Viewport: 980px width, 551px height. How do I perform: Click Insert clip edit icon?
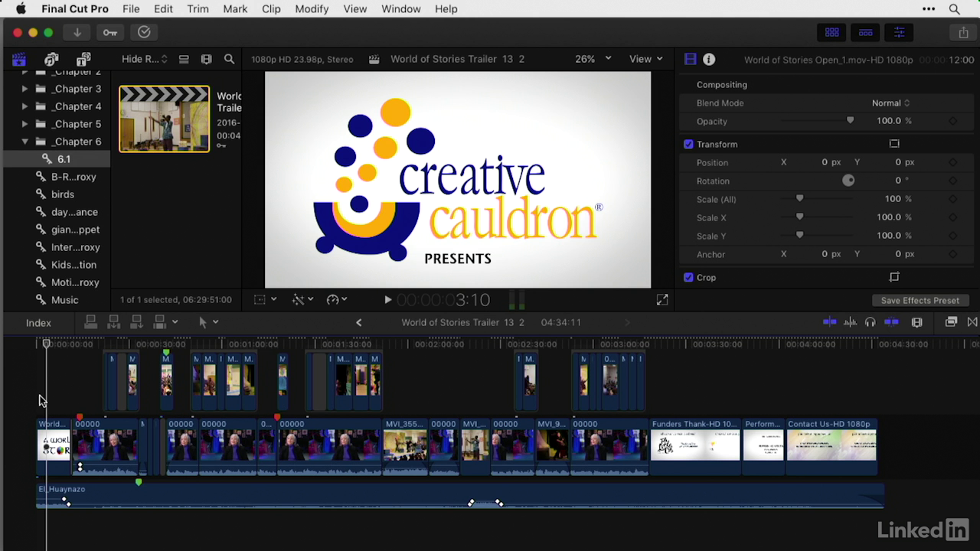pyautogui.click(x=113, y=322)
